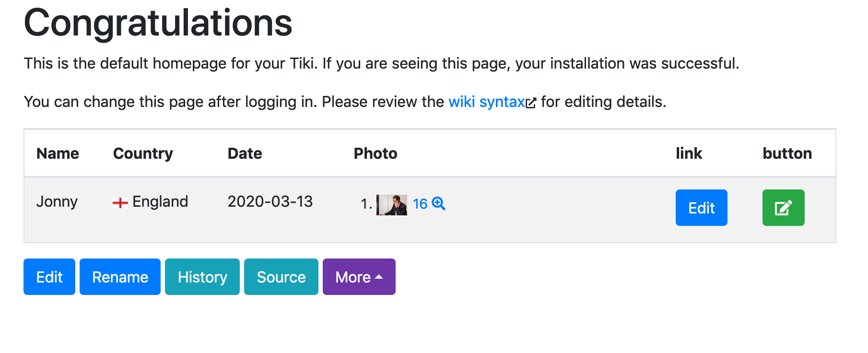This screenshot has height=353, width=868.
Task: Click the Name column header
Action: pos(58,153)
